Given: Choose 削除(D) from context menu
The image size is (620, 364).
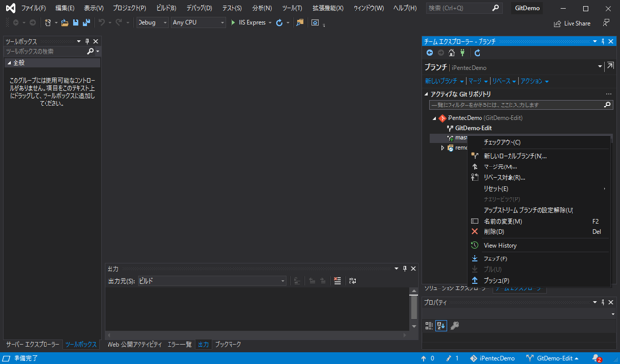Looking at the screenshot, I should [x=539, y=232].
